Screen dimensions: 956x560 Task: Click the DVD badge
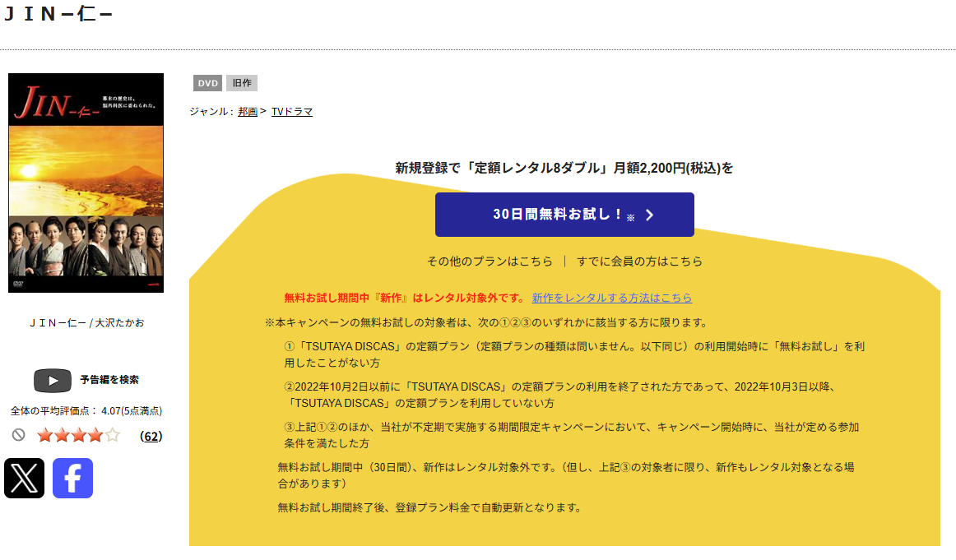click(208, 84)
